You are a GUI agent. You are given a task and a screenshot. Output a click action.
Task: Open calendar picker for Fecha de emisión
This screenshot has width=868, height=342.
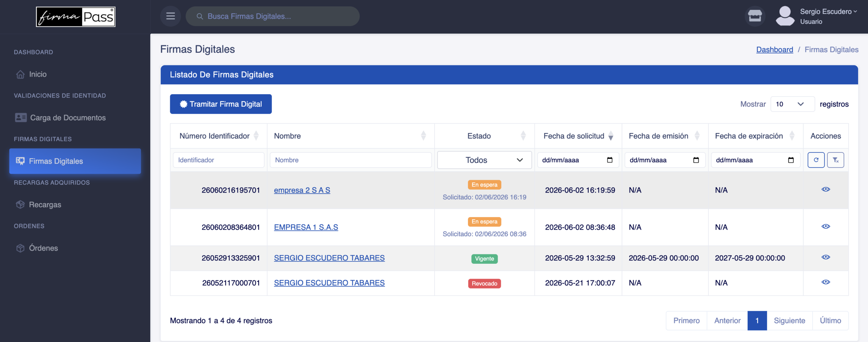tap(696, 160)
